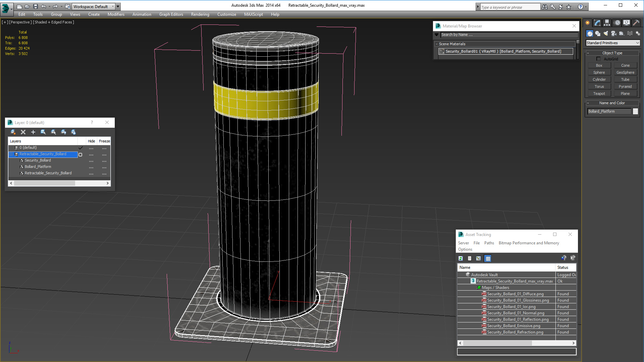Click the object color swatch beside Bollard_Platform

pos(635,111)
